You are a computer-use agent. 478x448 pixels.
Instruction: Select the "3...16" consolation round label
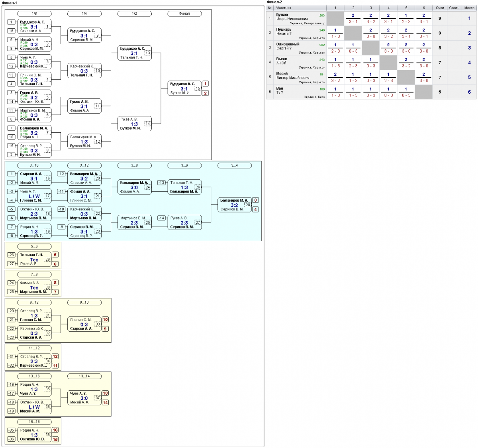[34, 165]
